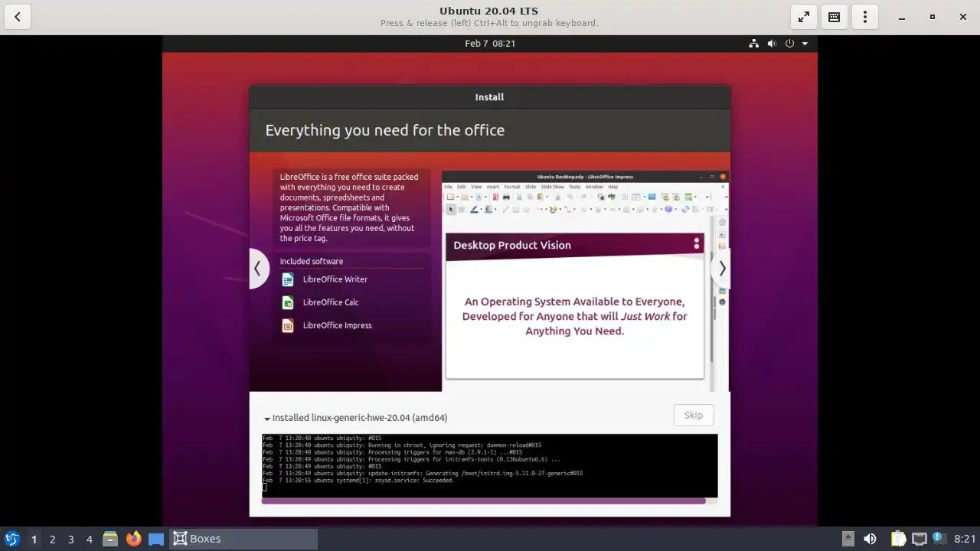Click the LibreOffice Impress screenshot image
Image resolution: width=980 pixels, height=551 pixels.
(585, 281)
